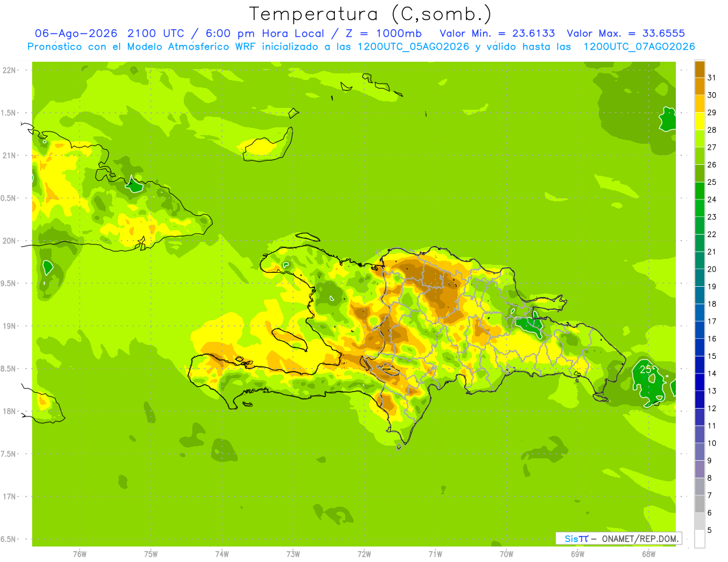Click the title 'Temperatura (C,somb.)'
The height and width of the screenshot is (562, 728).
pos(370,14)
